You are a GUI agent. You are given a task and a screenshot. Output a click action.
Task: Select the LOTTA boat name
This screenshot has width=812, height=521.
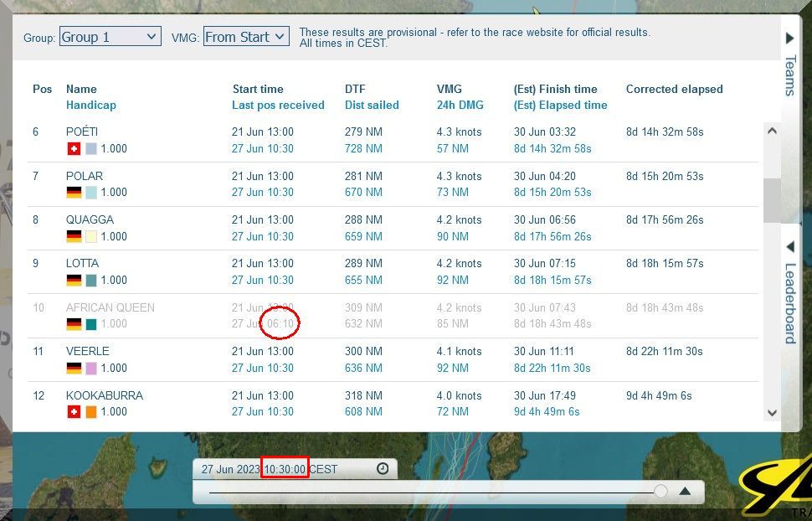pyautogui.click(x=82, y=264)
